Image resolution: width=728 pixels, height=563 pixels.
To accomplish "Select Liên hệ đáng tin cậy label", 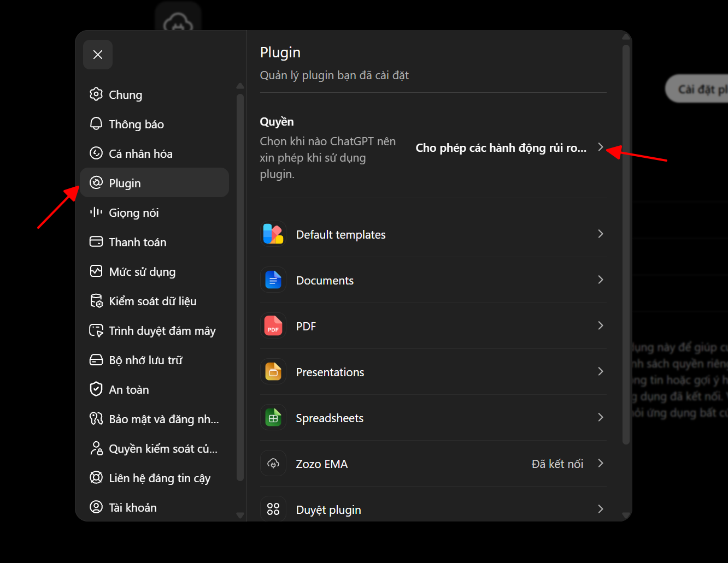I will (160, 478).
